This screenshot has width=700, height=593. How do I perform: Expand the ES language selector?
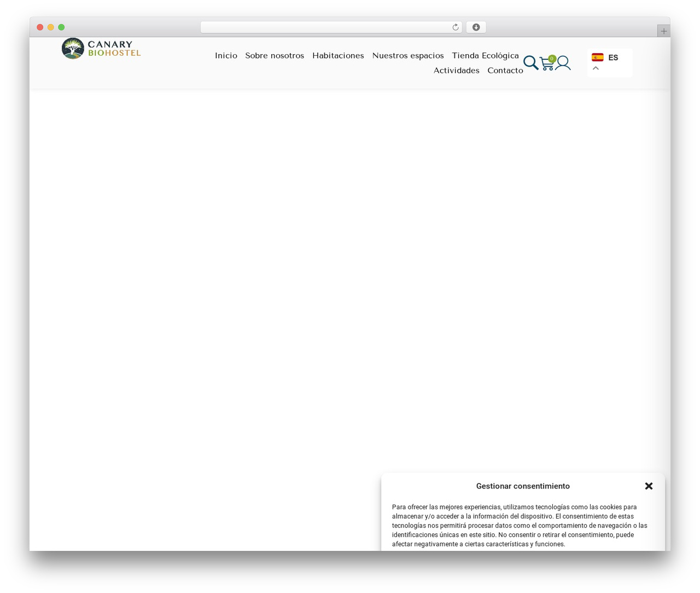pos(610,63)
